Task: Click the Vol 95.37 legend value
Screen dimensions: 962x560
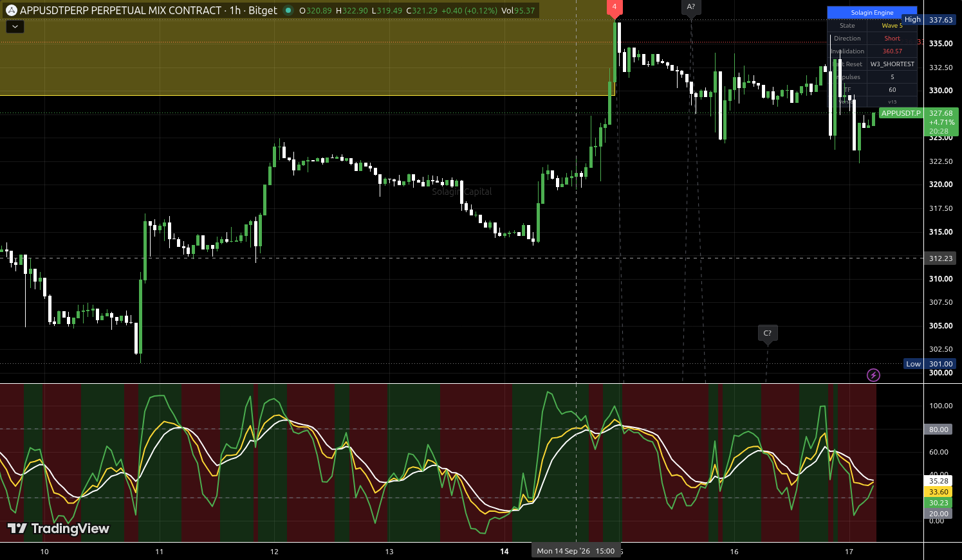Action: click(x=518, y=10)
